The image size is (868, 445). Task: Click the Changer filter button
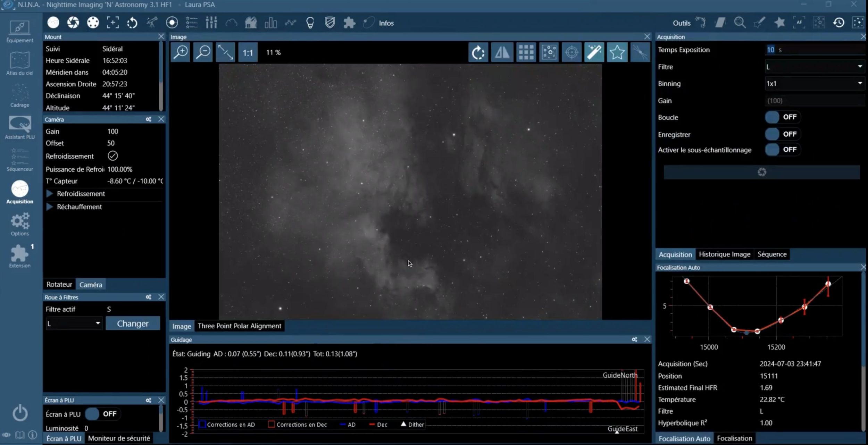133,324
